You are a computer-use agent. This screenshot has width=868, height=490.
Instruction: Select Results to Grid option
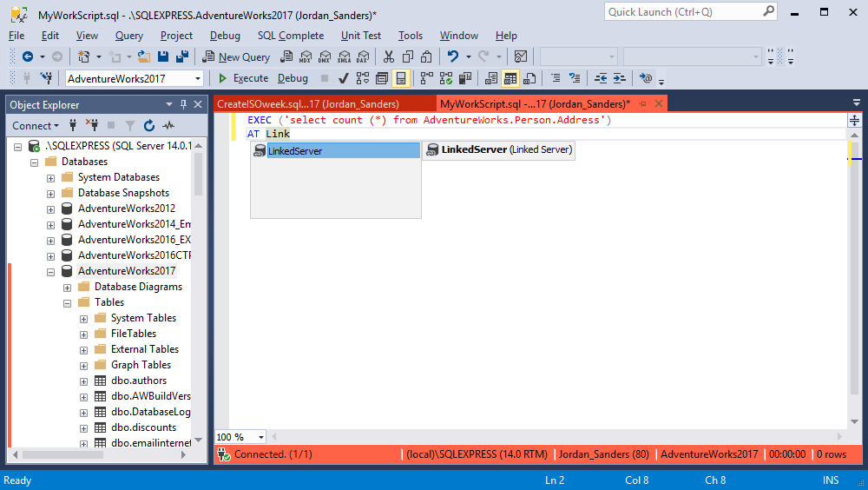510,78
